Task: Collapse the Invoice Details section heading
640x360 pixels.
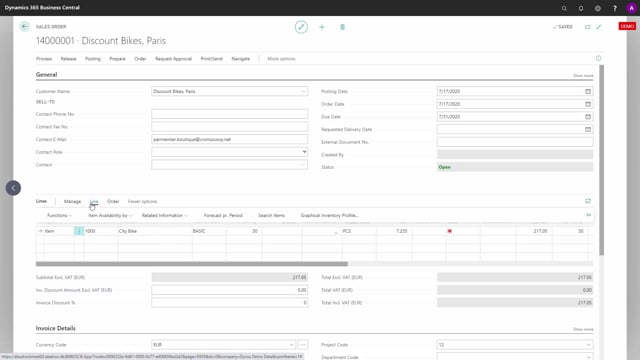Action: [x=56, y=328]
